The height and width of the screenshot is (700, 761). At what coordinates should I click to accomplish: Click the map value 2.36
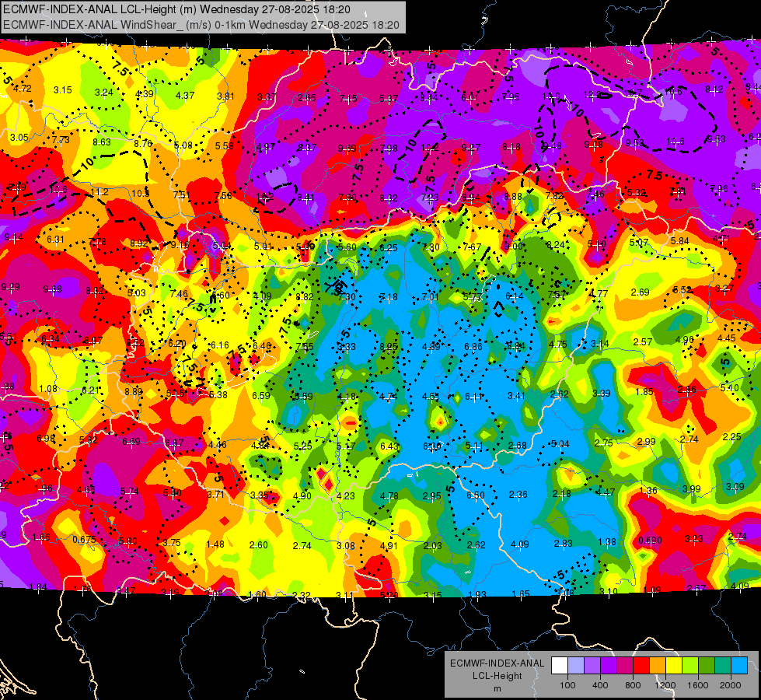pyautogui.click(x=518, y=495)
